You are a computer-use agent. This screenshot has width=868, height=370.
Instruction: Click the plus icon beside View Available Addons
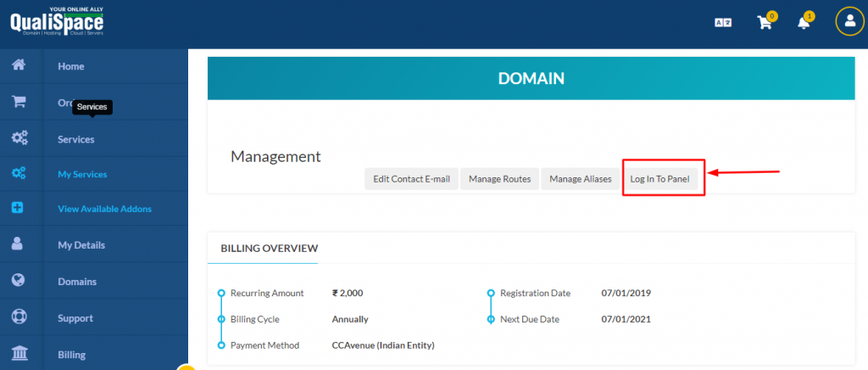(18, 208)
